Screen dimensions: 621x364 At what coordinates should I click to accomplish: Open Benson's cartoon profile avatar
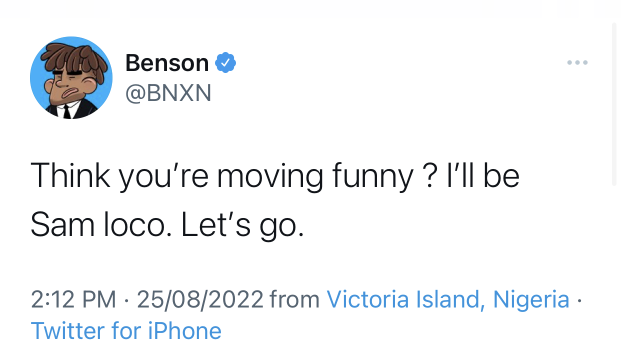point(71,77)
